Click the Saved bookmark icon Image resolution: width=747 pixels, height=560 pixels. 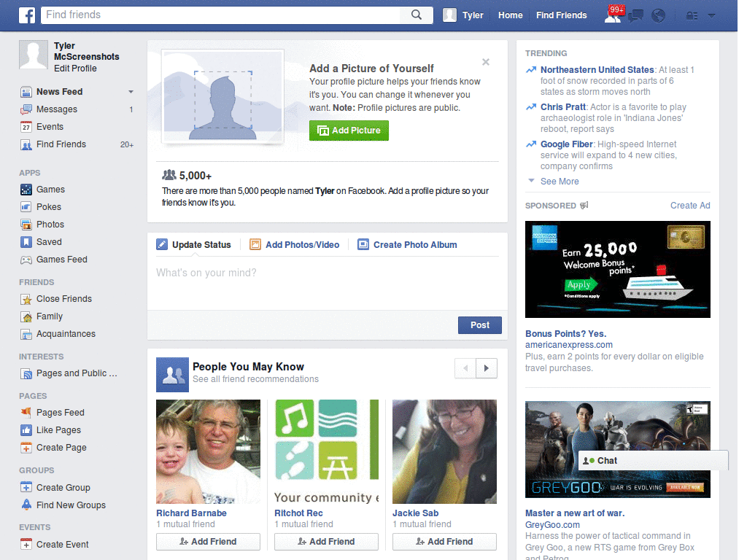[26, 242]
